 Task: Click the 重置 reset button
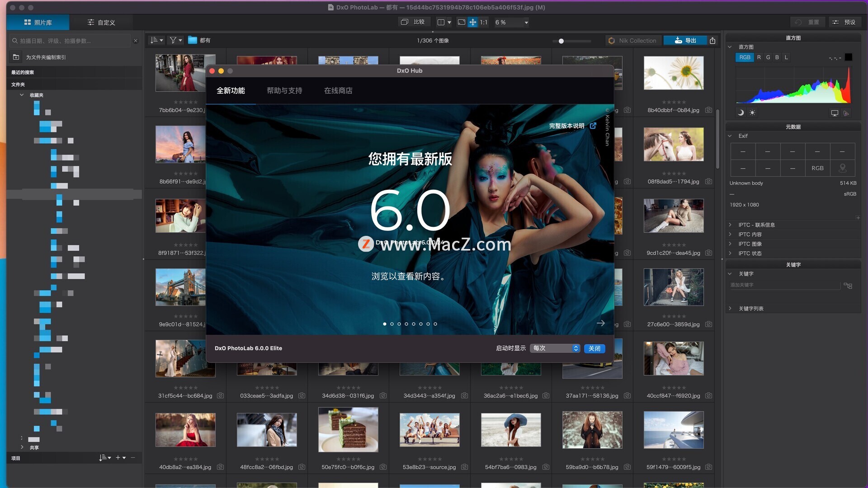point(808,22)
